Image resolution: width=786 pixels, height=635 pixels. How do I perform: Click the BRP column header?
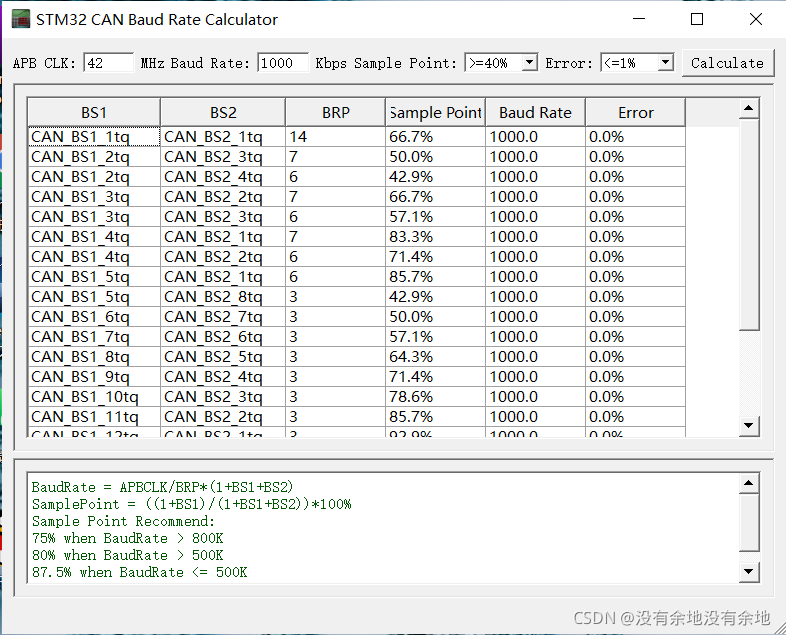335,112
